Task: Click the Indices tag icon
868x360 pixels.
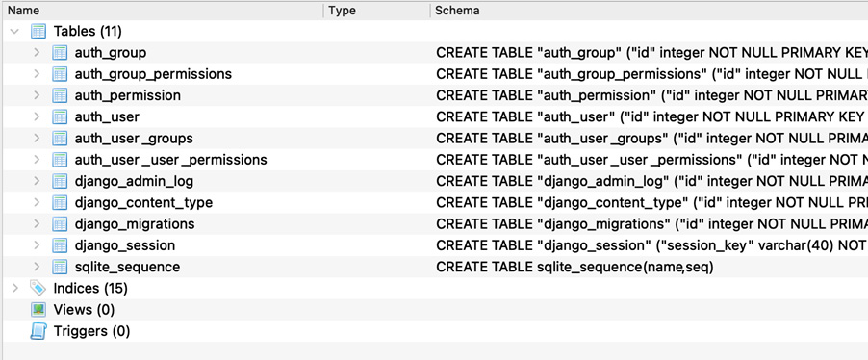Action: 38,288
